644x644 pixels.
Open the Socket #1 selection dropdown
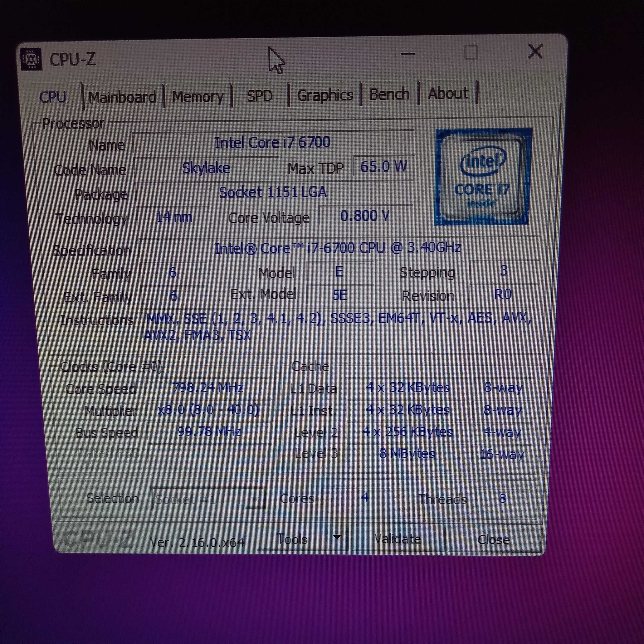pyautogui.click(x=208, y=499)
